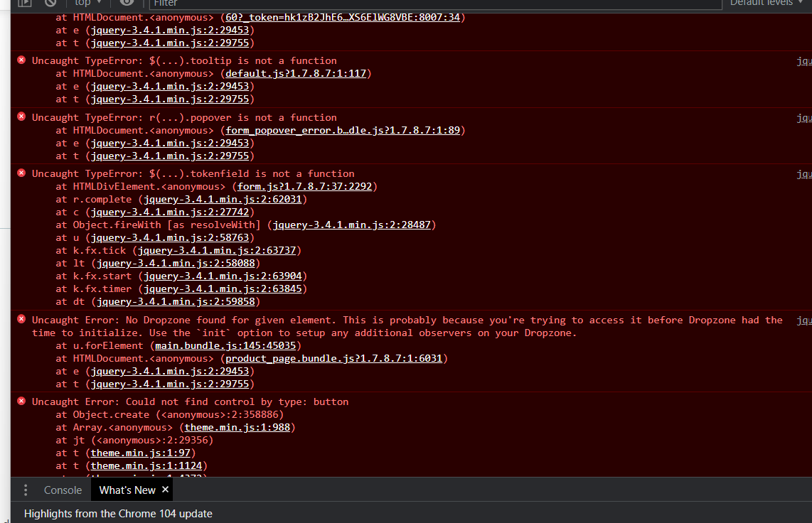Open jquery 2:29453 link under the popover error
The width and height of the screenshot is (812, 523).
[x=170, y=143]
